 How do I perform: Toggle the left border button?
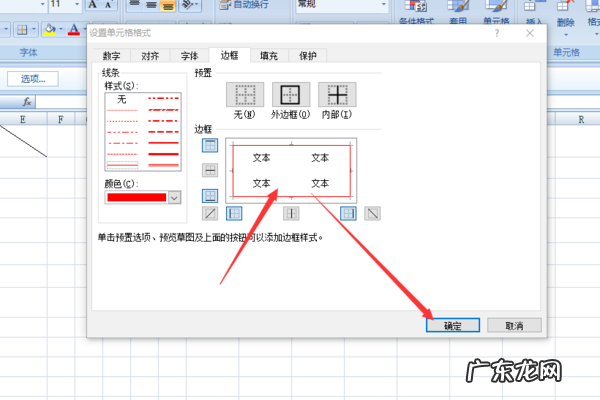(234, 214)
